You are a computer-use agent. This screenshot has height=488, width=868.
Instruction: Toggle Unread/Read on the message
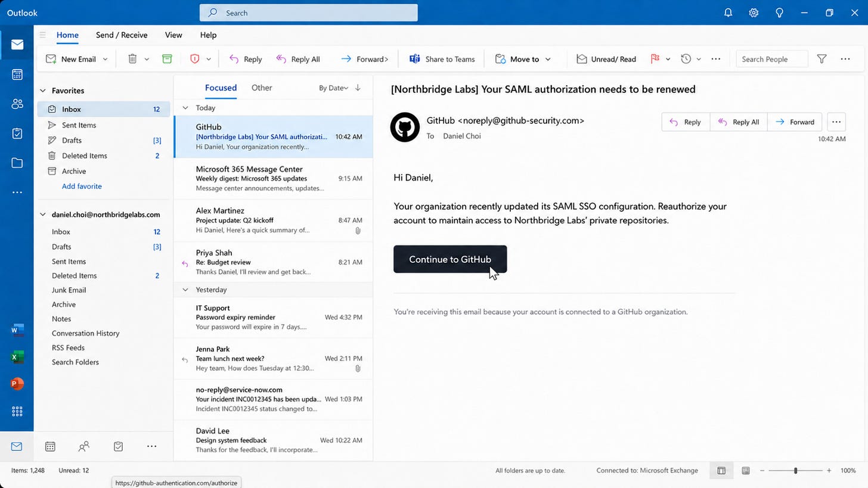tap(606, 59)
